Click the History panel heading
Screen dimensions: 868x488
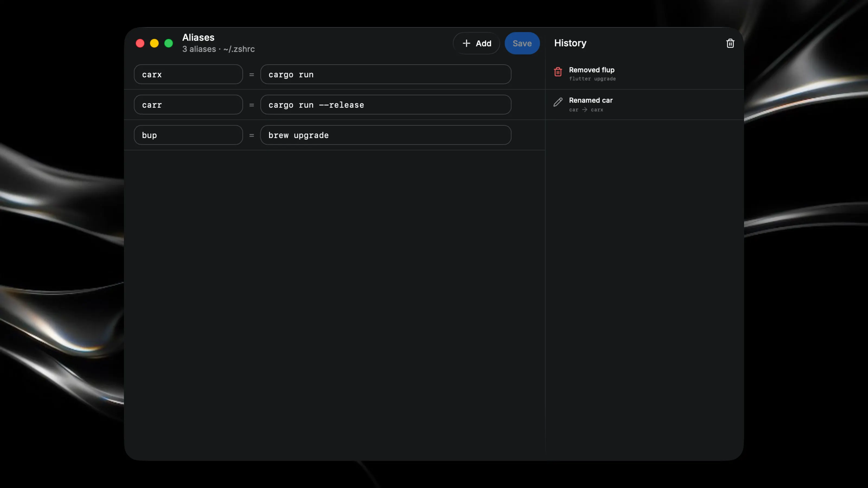[570, 43]
